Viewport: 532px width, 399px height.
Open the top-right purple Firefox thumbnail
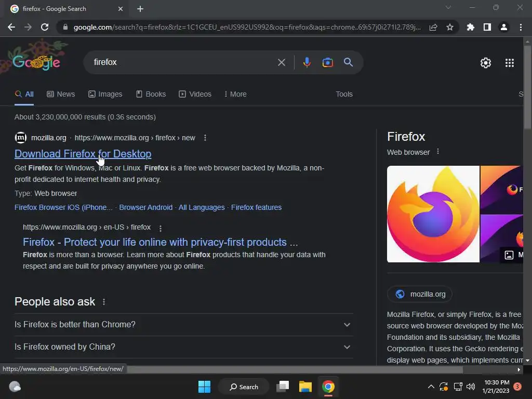pos(501,190)
